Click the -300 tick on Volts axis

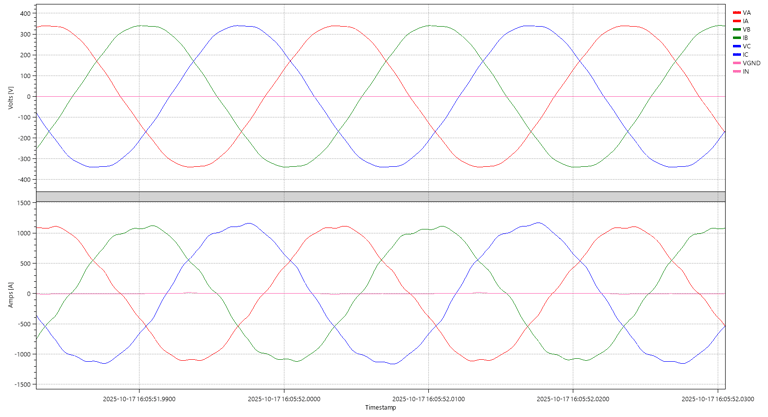[24, 159]
